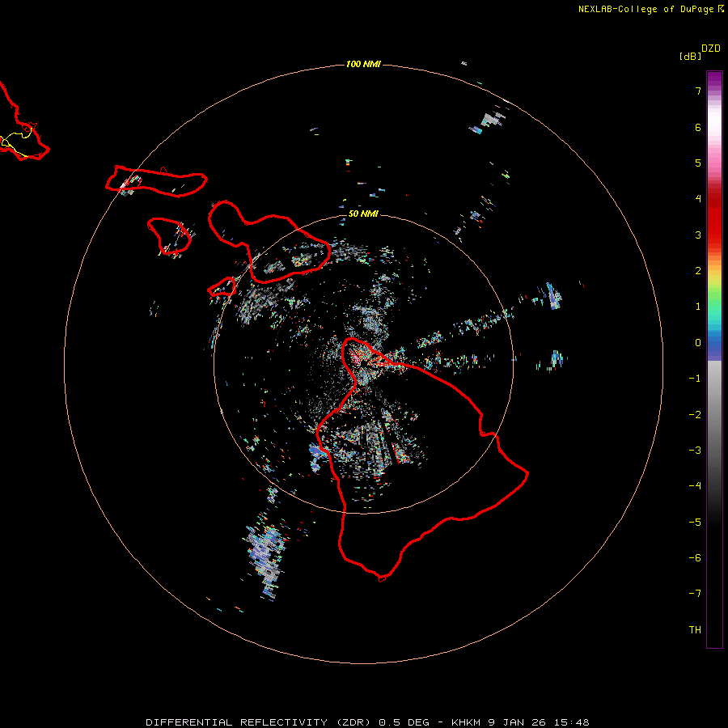Click the radar site center on the Big Island
This screenshot has width=728, height=728.
coord(362,365)
